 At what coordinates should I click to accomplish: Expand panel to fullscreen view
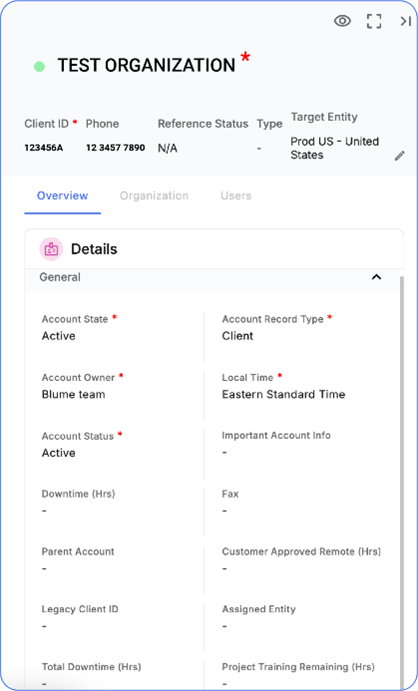[374, 21]
